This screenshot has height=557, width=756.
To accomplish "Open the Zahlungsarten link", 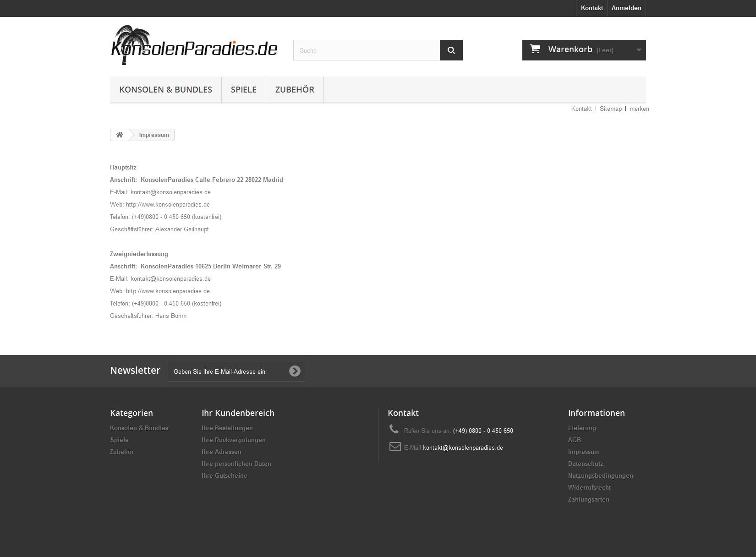I will [589, 499].
